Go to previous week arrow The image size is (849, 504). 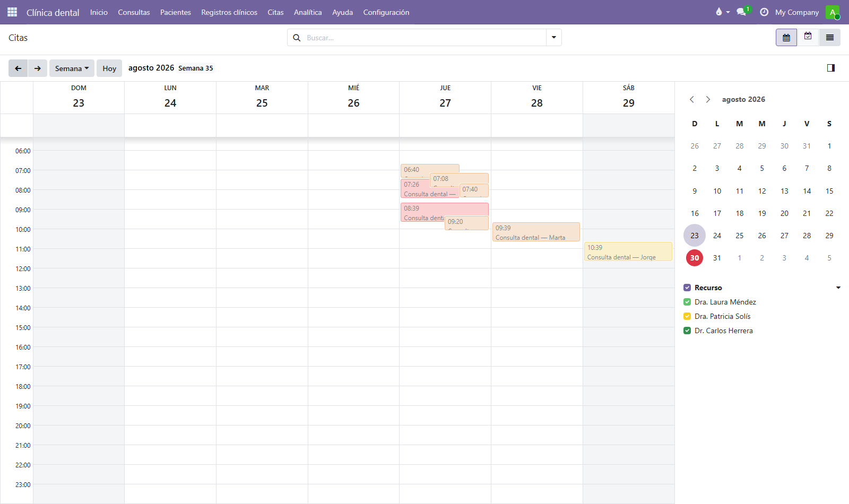pos(18,68)
